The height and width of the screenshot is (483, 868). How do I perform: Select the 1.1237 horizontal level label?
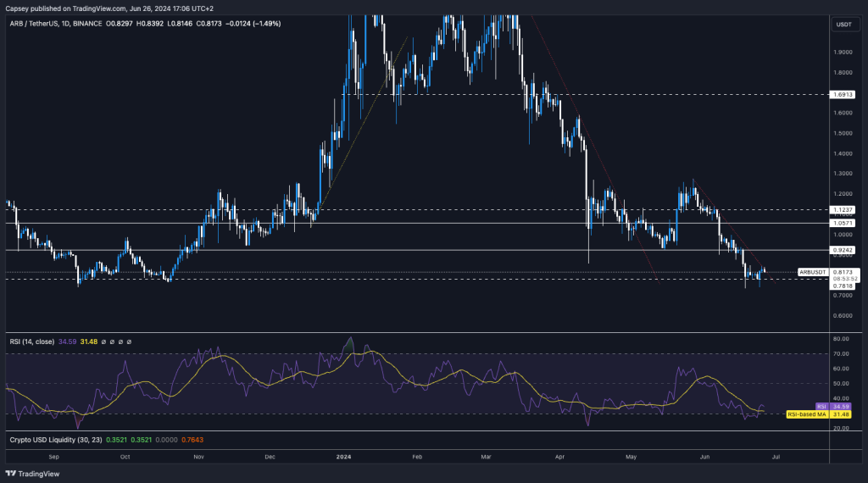tap(843, 209)
